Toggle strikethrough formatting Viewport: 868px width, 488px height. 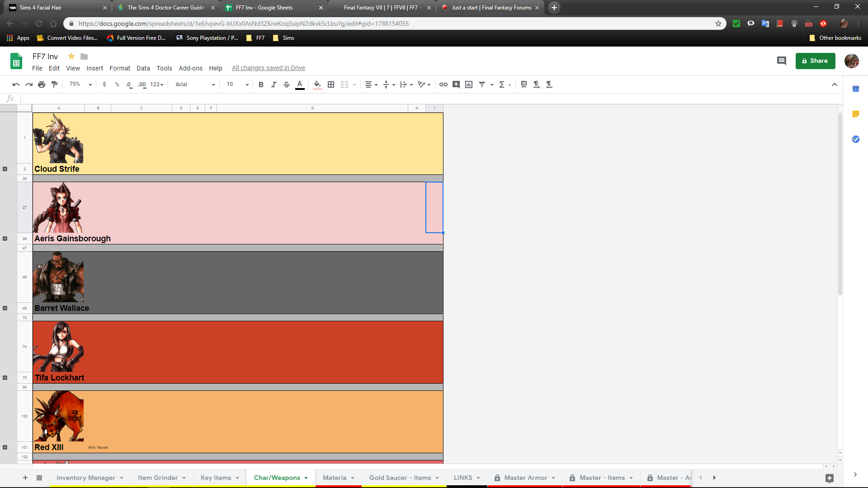click(286, 84)
